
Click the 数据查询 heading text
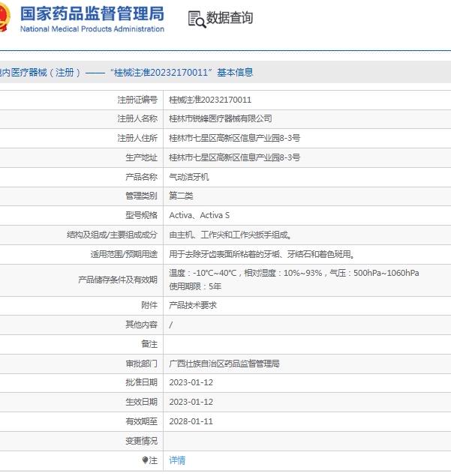click(230, 17)
